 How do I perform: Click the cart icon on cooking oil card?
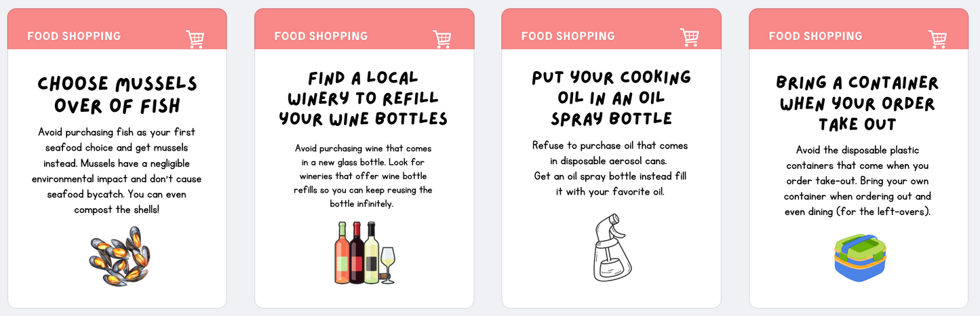690,37
